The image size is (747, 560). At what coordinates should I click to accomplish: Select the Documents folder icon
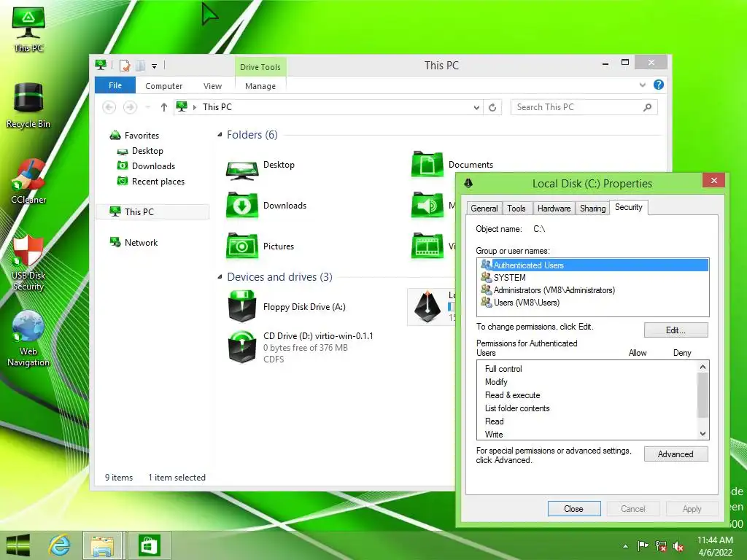427,165
